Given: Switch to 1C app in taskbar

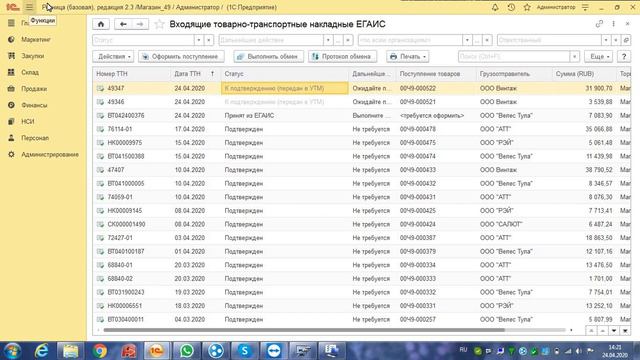Looking at the screenshot, I should (157, 351).
